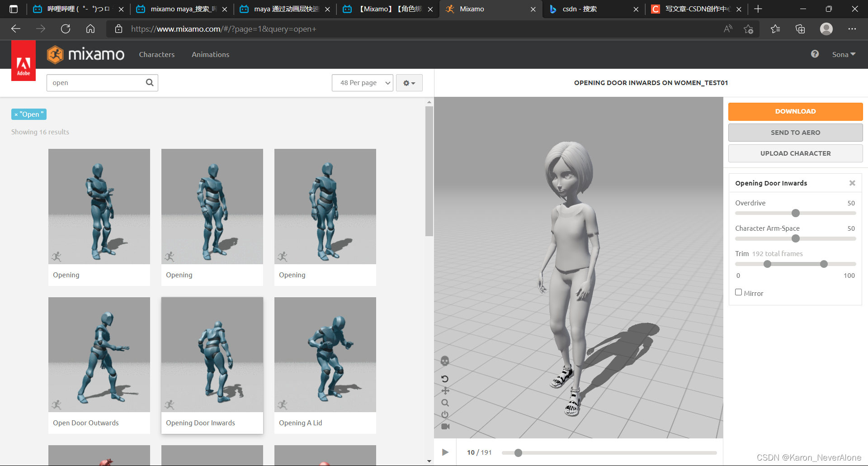Click the UPLOAD CHARACTER button
The height and width of the screenshot is (466, 868).
(x=795, y=153)
